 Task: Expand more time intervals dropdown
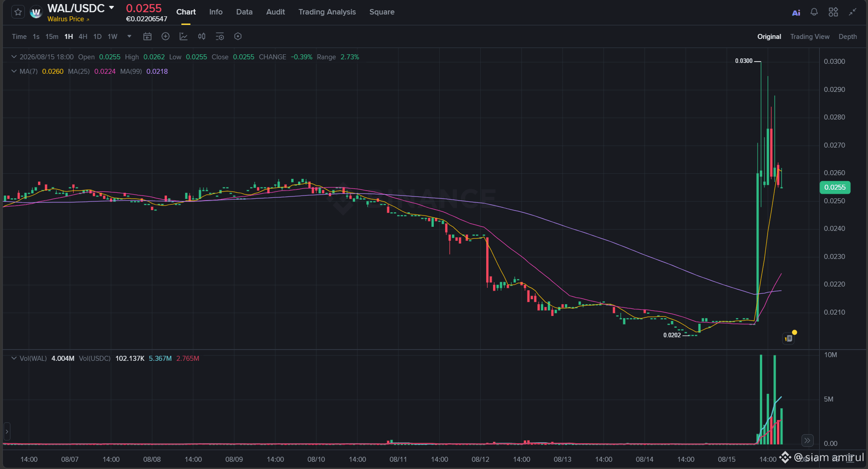[129, 37]
